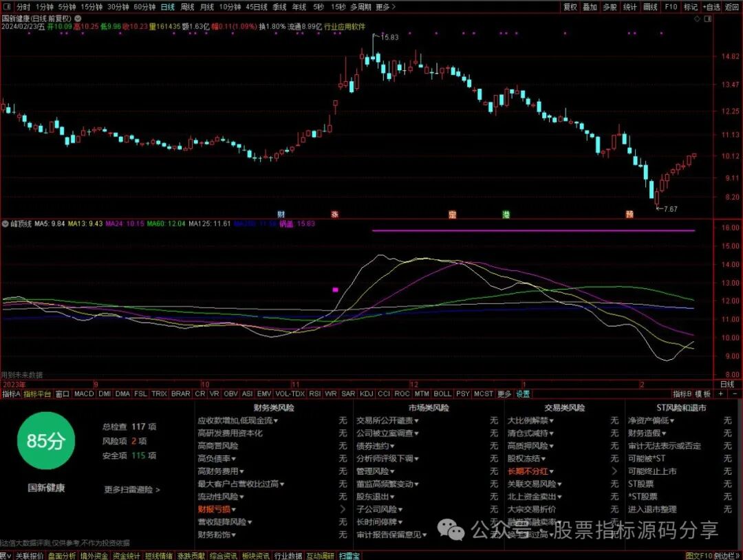Click the 指标B tab
Screen dimensions: 743x560
coord(682,394)
